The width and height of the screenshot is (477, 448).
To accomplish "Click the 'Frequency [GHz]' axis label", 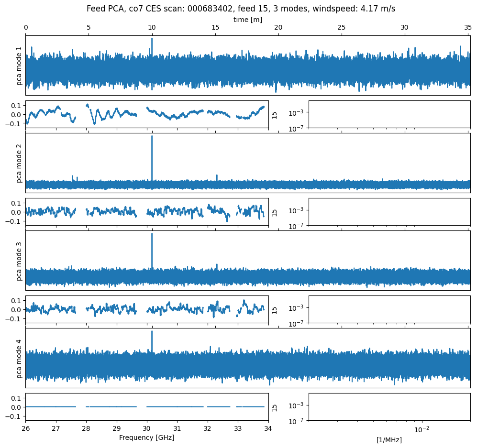I will (146, 437).
